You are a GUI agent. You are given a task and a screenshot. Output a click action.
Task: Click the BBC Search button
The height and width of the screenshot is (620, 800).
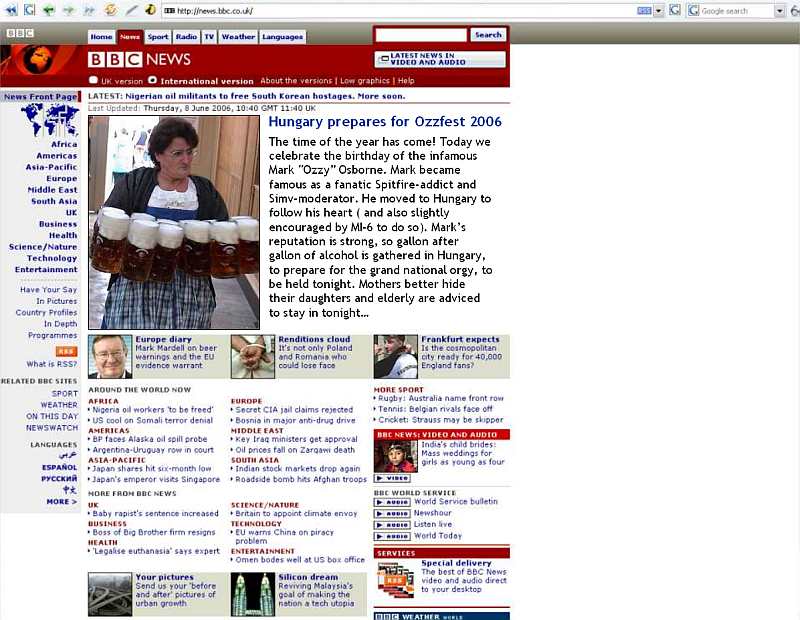pyautogui.click(x=488, y=35)
